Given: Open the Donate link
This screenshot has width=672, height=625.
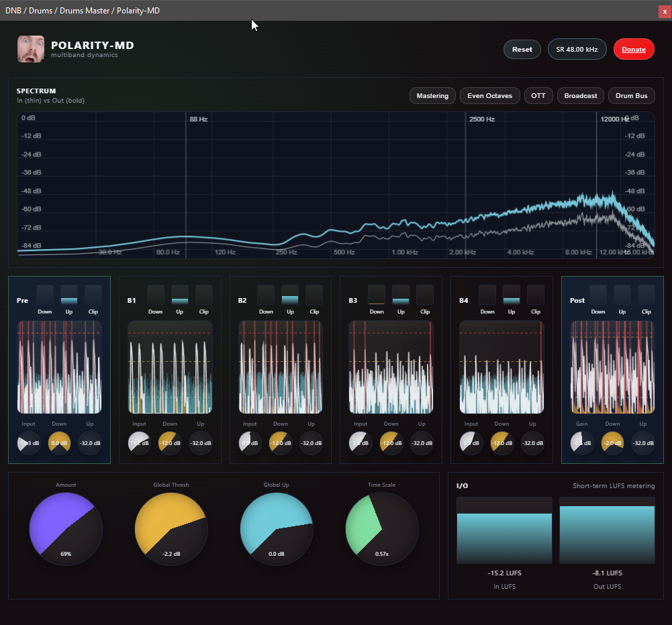Looking at the screenshot, I should pos(633,49).
